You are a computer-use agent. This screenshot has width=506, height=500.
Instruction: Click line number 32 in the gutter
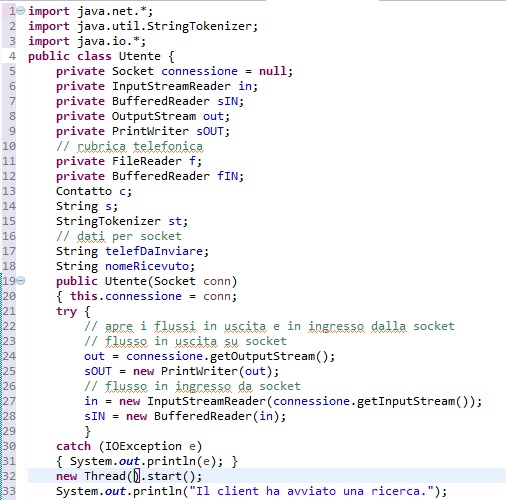pyautogui.click(x=9, y=476)
